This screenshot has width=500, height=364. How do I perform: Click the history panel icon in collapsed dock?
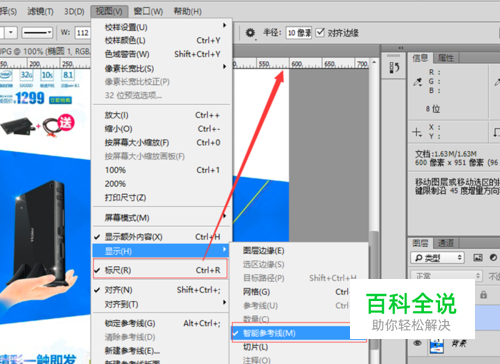point(394,68)
